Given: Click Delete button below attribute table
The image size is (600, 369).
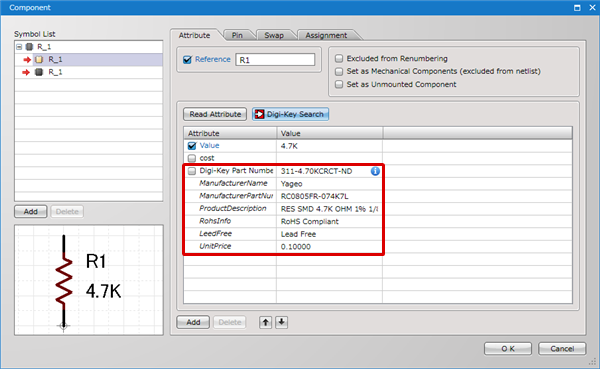Looking at the screenshot, I should [230, 322].
